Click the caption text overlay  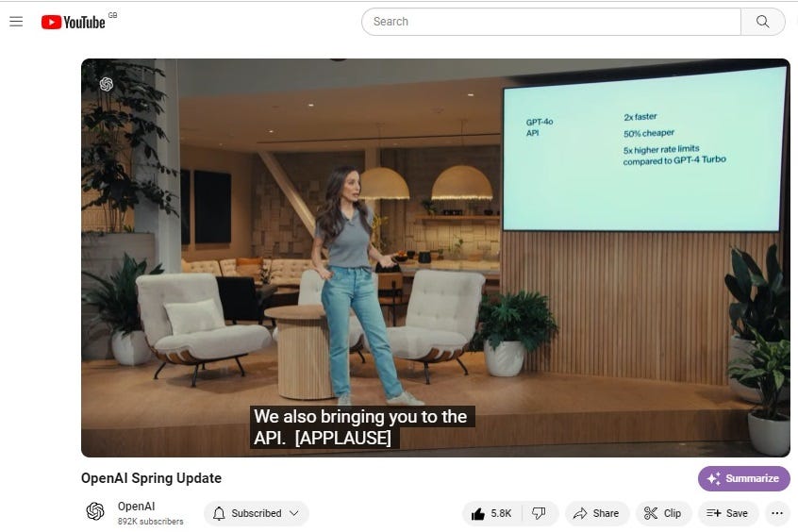362,426
